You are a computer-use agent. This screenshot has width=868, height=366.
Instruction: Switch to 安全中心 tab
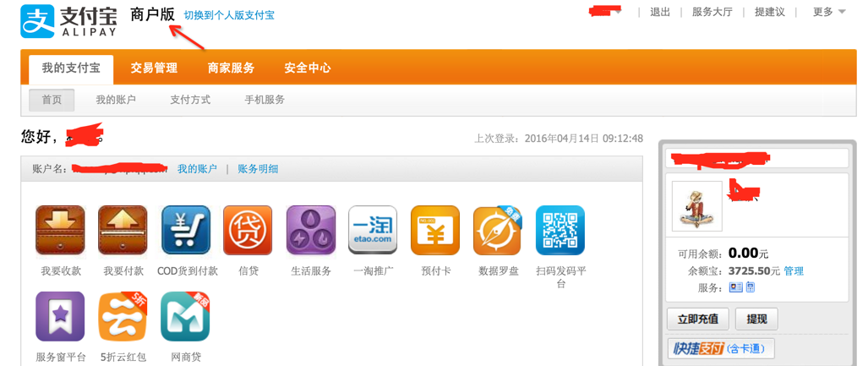coord(308,68)
